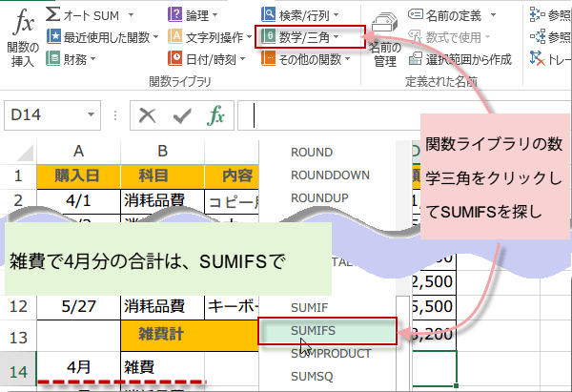
Task: Expand the 論理 dropdown arrow
Action: coord(214,15)
